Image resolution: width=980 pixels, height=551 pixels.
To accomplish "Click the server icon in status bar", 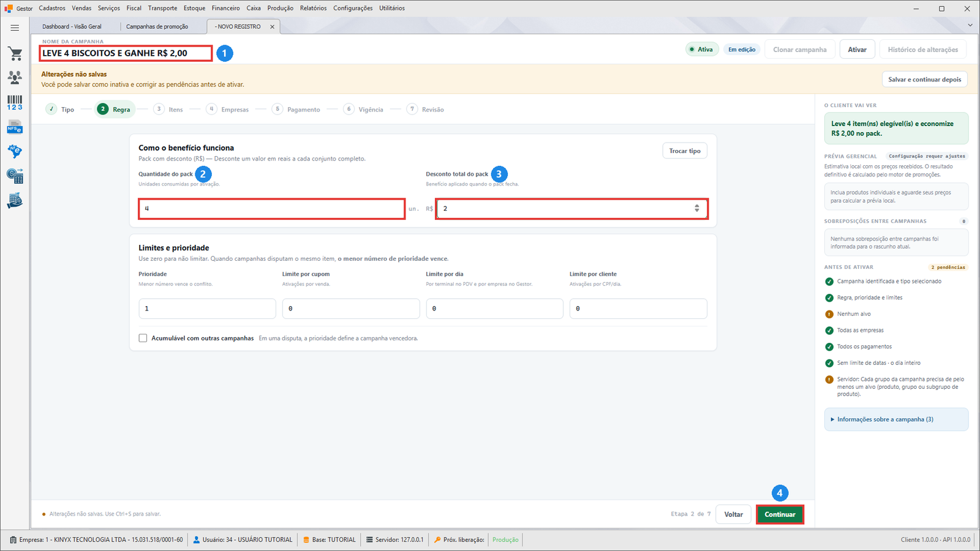I will 369,540.
